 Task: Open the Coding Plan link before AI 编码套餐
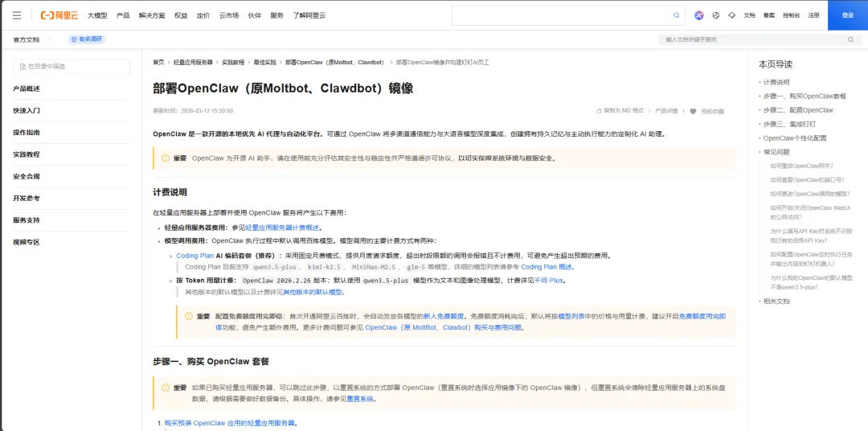(194, 256)
